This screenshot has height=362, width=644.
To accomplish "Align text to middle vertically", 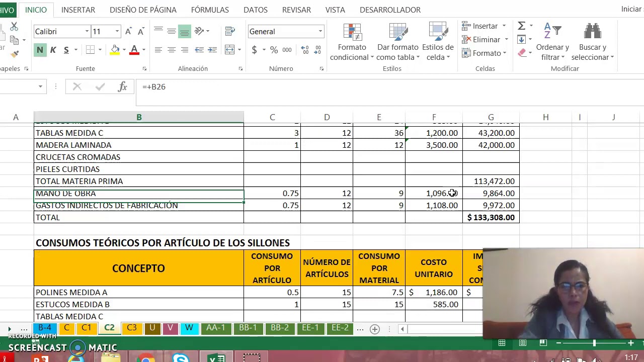I will (x=172, y=31).
